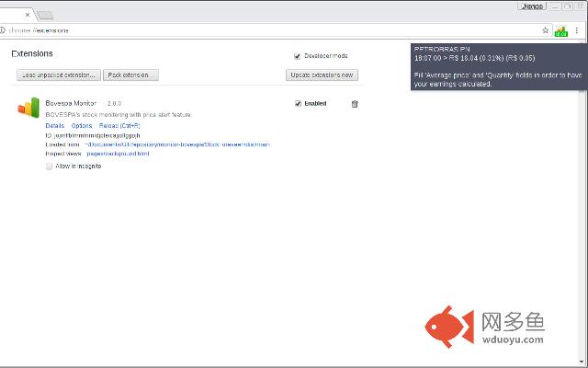588x368 pixels.
Task: Open a new tab with the tab button
Action: coord(45,15)
